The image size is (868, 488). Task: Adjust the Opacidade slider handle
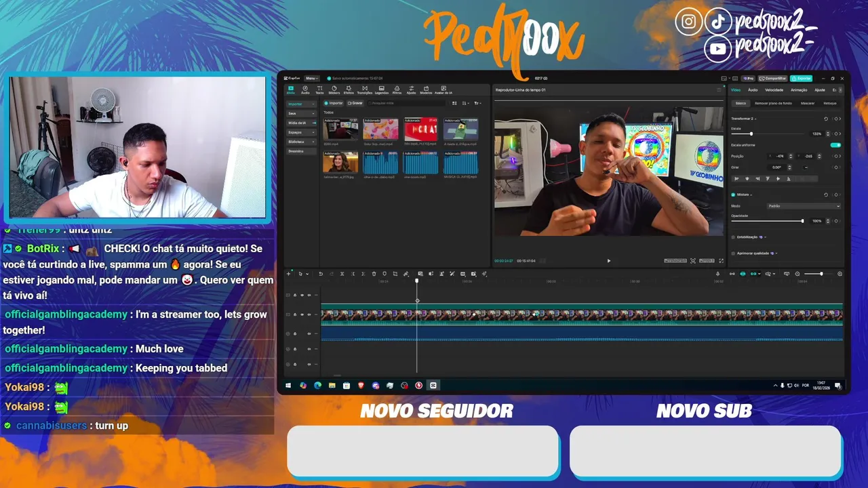tap(803, 221)
